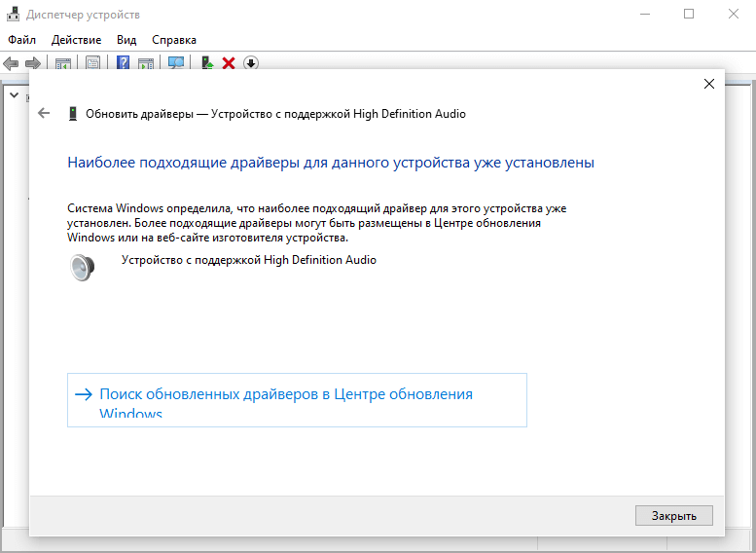The height and width of the screenshot is (553, 756).
Task: Click the speaker icon next to device name
Action: (83, 268)
